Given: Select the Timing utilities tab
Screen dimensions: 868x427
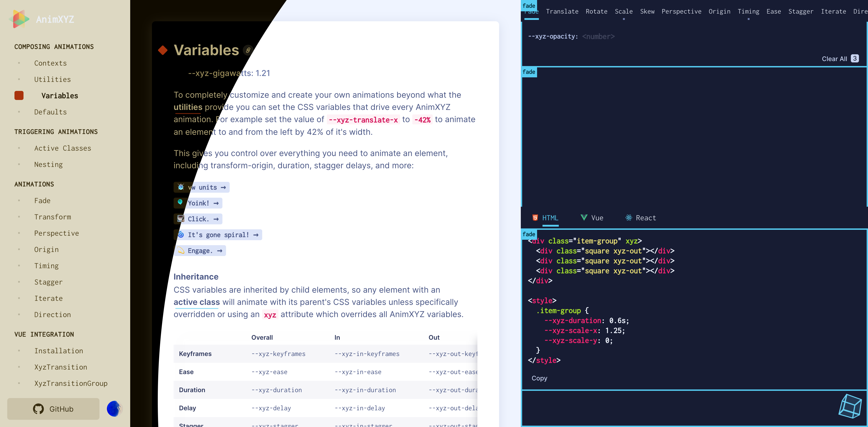Looking at the screenshot, I should click(x=748, y=12).
